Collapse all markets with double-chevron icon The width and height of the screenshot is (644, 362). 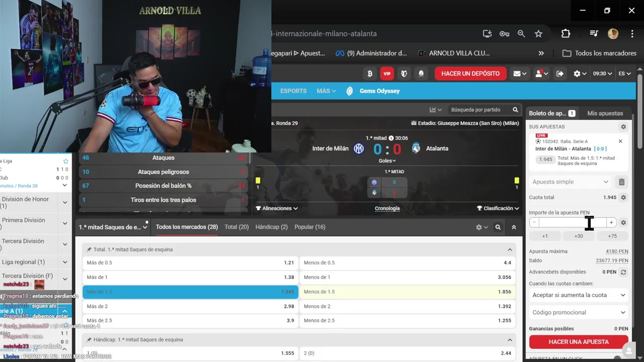pyautogui.click(x=514, y=227)
